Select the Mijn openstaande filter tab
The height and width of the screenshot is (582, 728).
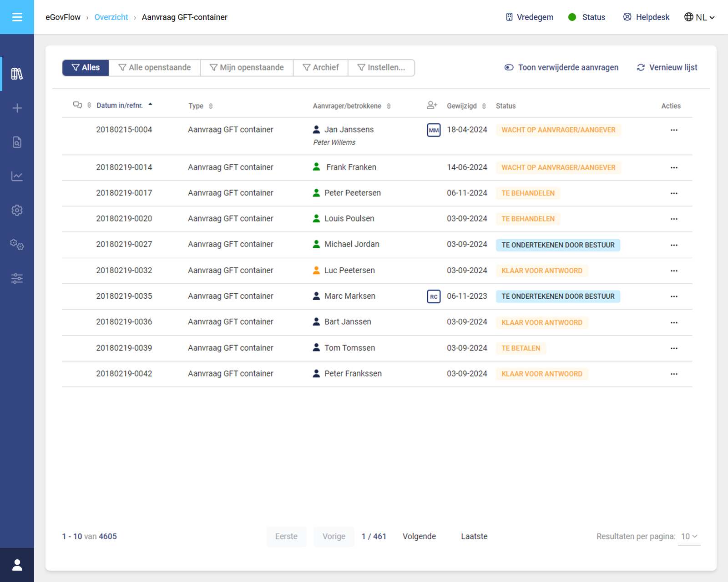coord(247,68)
